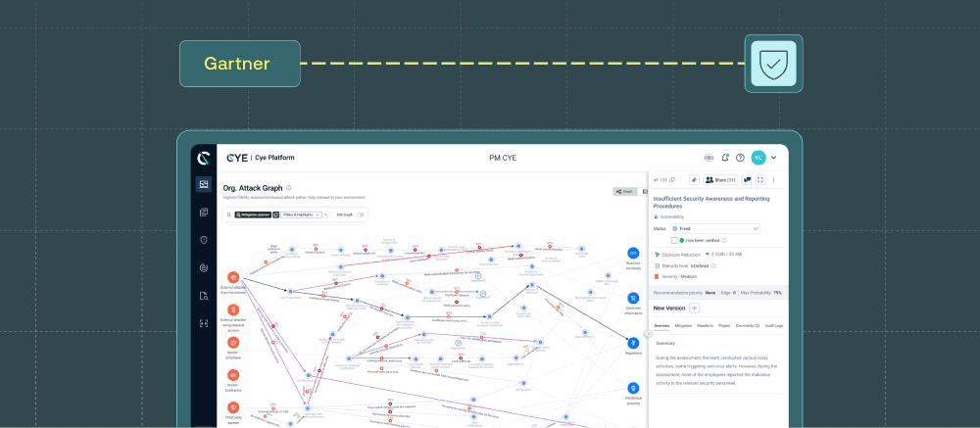Open the scan frame sidebar icon
The width and height of the screenshot is (980, 428).
point(203,323)
